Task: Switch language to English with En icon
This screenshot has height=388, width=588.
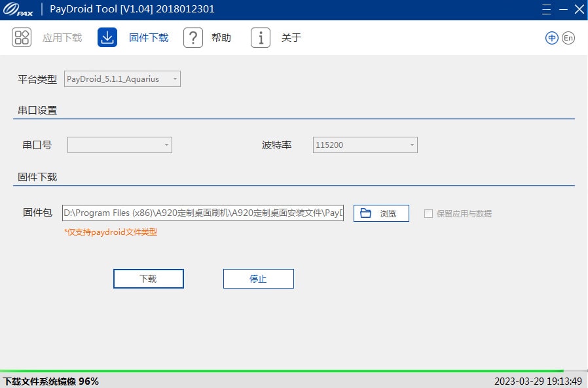Action: tap(568, 38)
